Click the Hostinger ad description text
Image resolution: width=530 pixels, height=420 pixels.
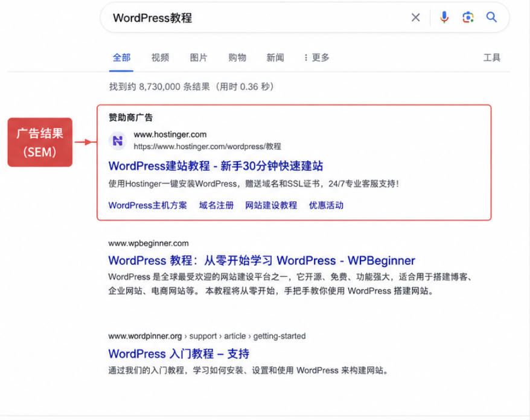[x=254, y=184]
